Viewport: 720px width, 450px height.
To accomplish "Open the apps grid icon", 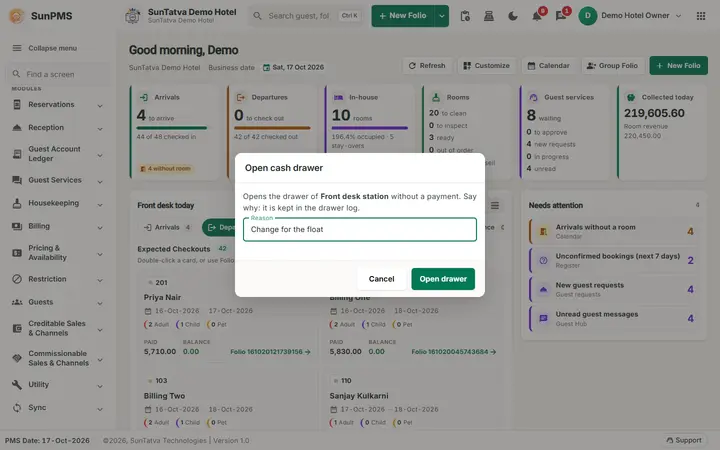I will coord(701,16).
